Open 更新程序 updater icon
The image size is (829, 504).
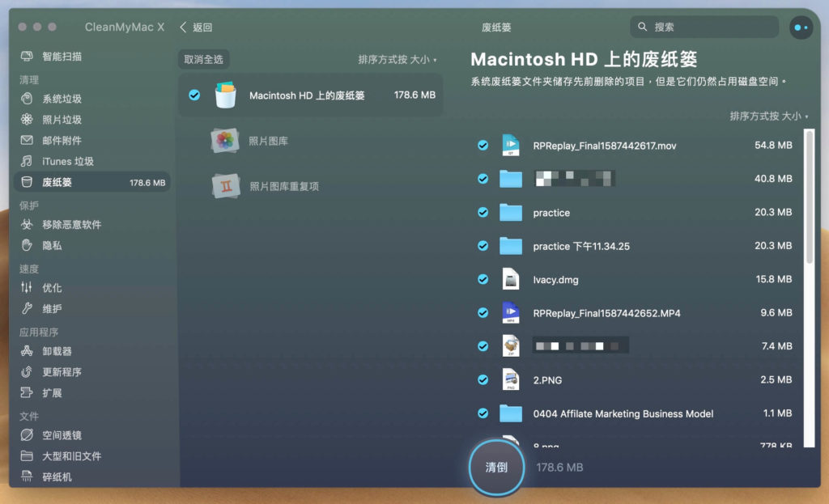(27, 372)
